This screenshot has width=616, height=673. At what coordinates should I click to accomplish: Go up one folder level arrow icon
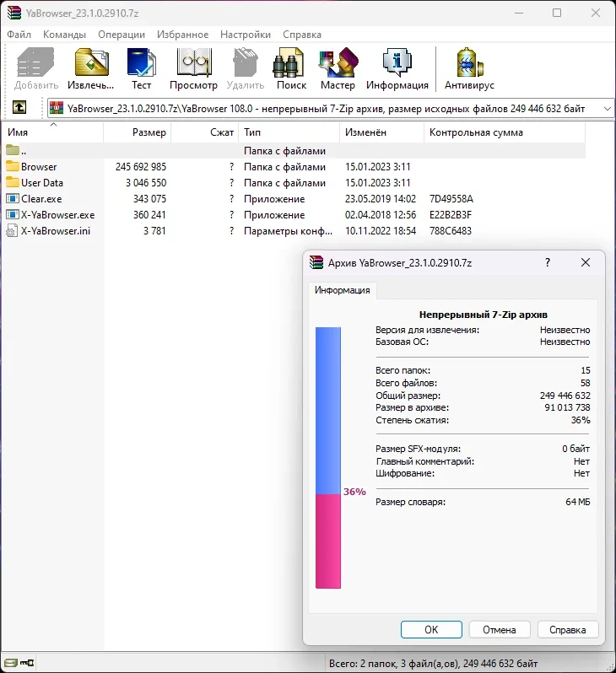19,107
